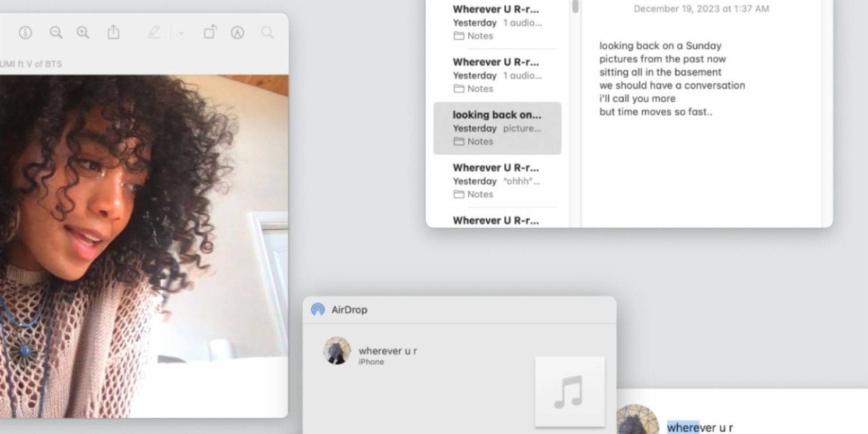This screenshot has width=868, height=434.
Task: Click the music note file thumbnail
Action: pos(569,392)
